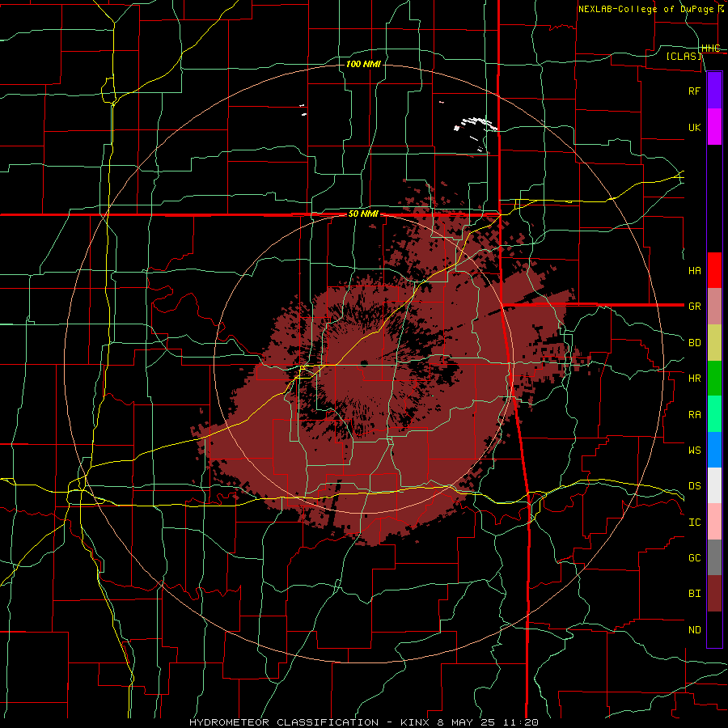Click the KINX station identifier
728x728 pixels.
coord(416,722)
